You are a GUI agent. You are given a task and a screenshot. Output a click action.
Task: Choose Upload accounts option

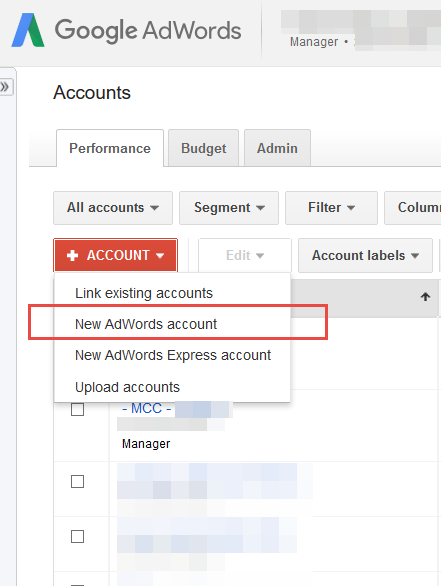coord(172,387)
